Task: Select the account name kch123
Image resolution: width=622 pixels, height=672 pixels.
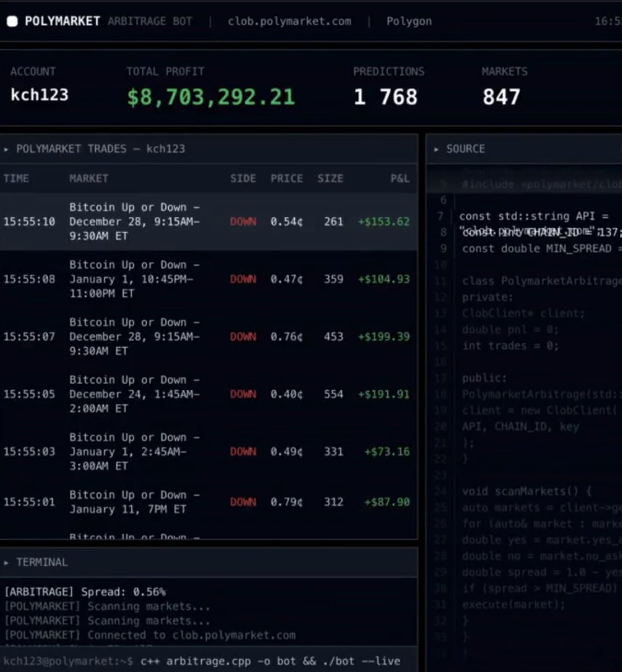Action: click(x=39, y=95)
